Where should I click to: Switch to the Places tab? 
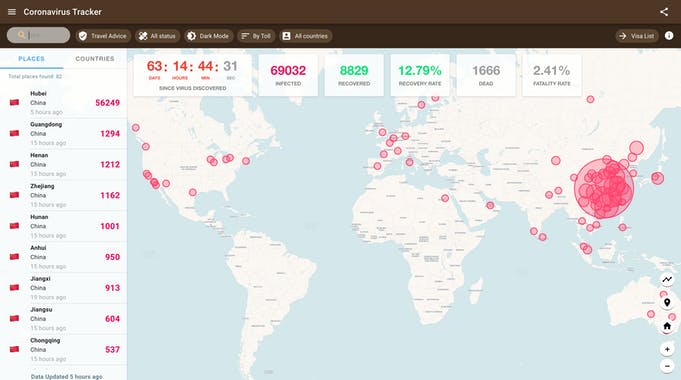click(x=31, y=59)
